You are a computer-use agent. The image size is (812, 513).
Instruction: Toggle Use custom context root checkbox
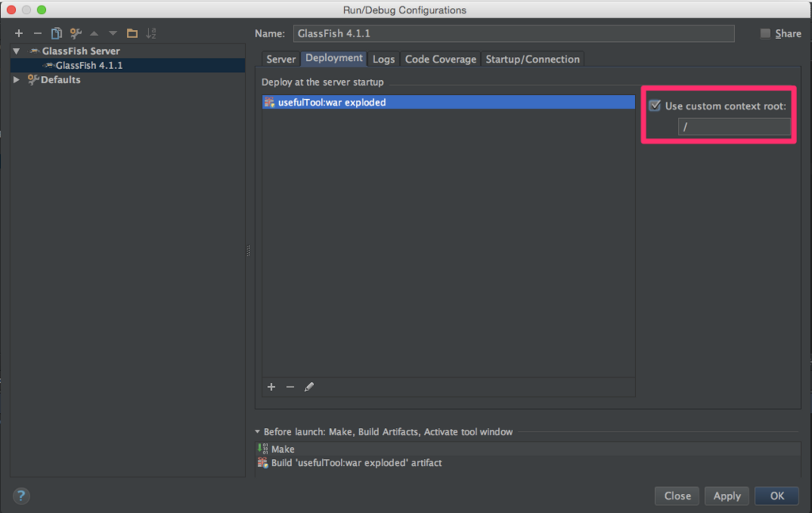pyautogui.click(x=654, y=105)
